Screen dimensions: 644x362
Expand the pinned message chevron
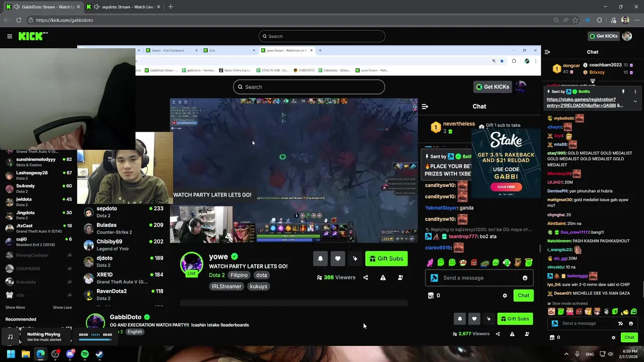pos(635,101)
